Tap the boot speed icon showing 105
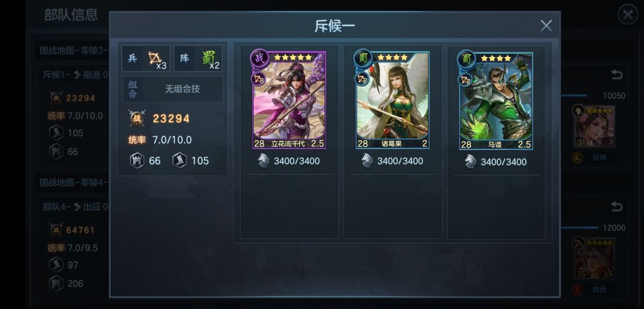This screenshot has width=644, height=309. click(x=179, y=160)
